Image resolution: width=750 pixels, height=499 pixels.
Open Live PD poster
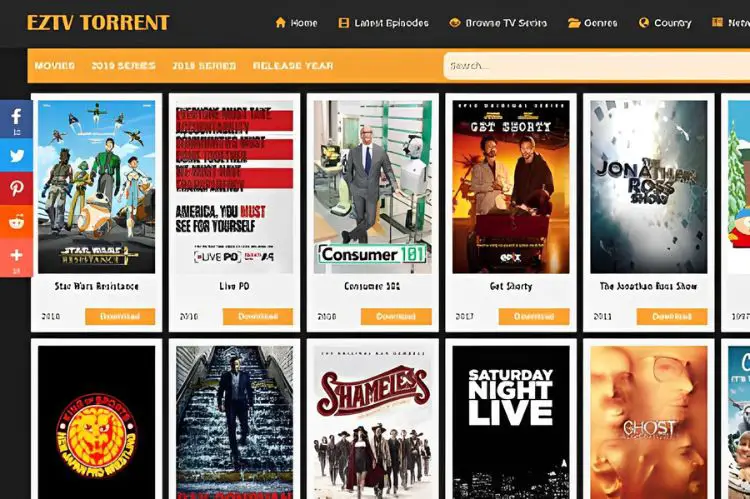click(x=234, y=187)
